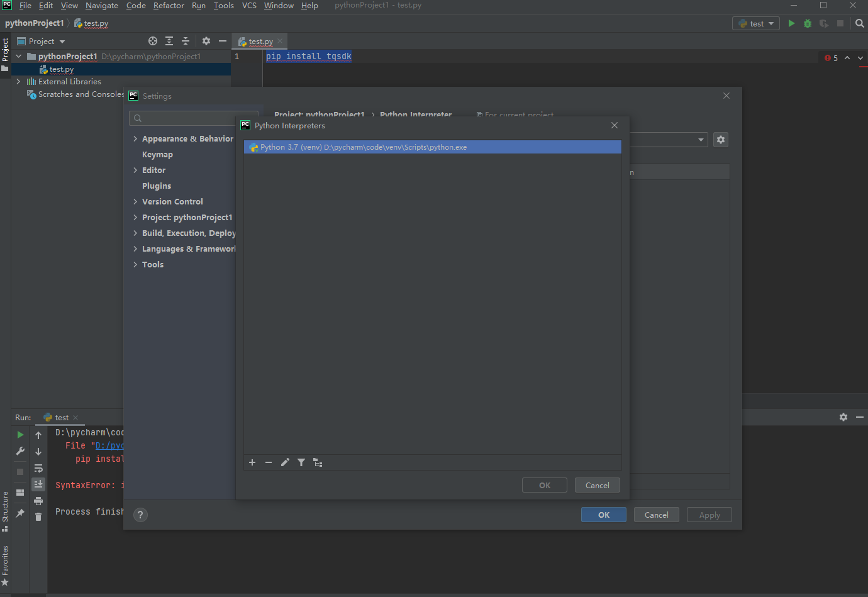The height and width of the screenshot is (597, 868).
Task: Click the blue OK in Settings dialog
Action: pos(604,515)
